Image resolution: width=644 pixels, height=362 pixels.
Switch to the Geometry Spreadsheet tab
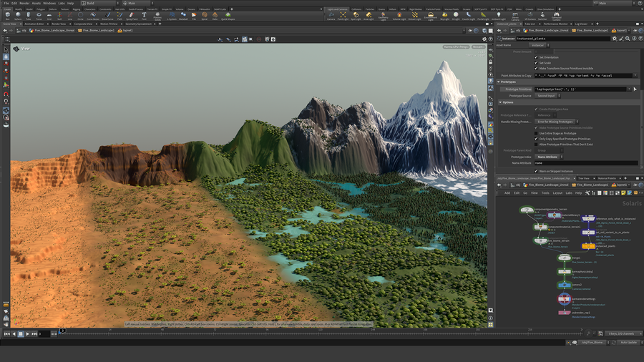[x=138, y=24]
